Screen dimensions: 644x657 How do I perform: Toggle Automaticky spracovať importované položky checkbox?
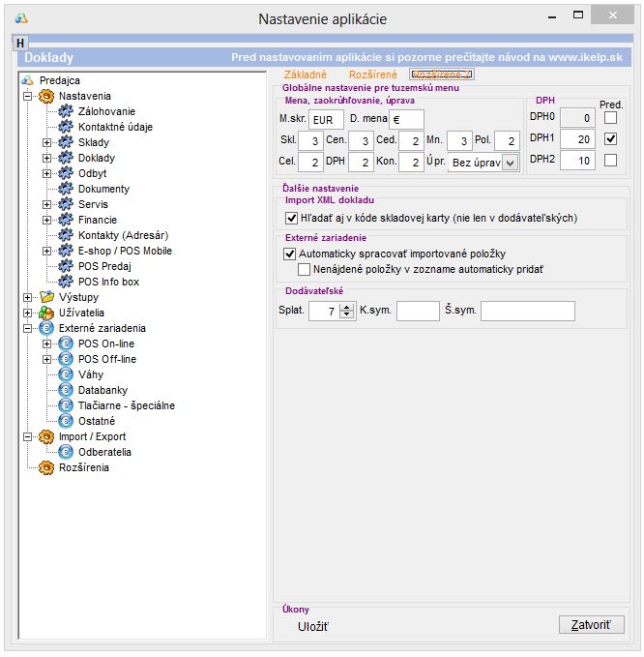[290, 254]
